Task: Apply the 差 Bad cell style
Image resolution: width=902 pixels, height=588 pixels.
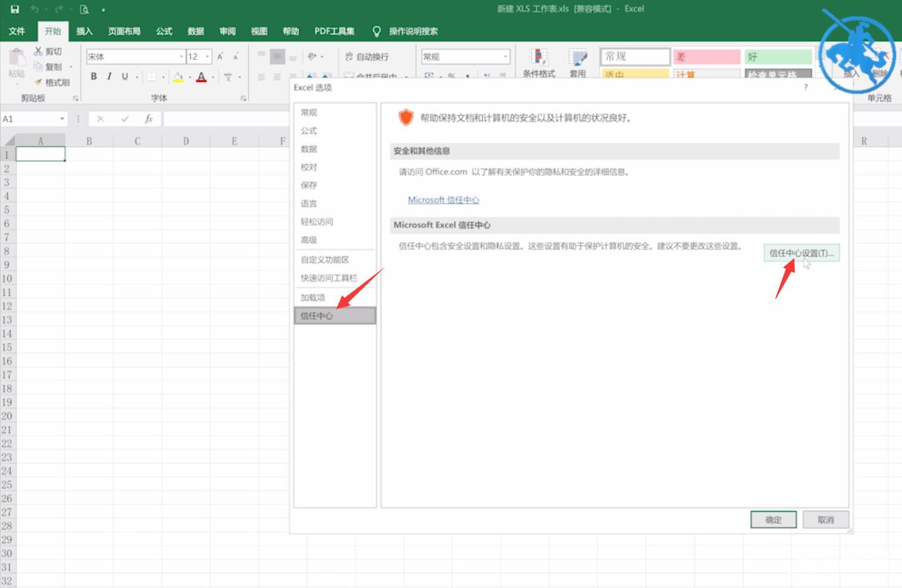Action: (x=707, y=56)
